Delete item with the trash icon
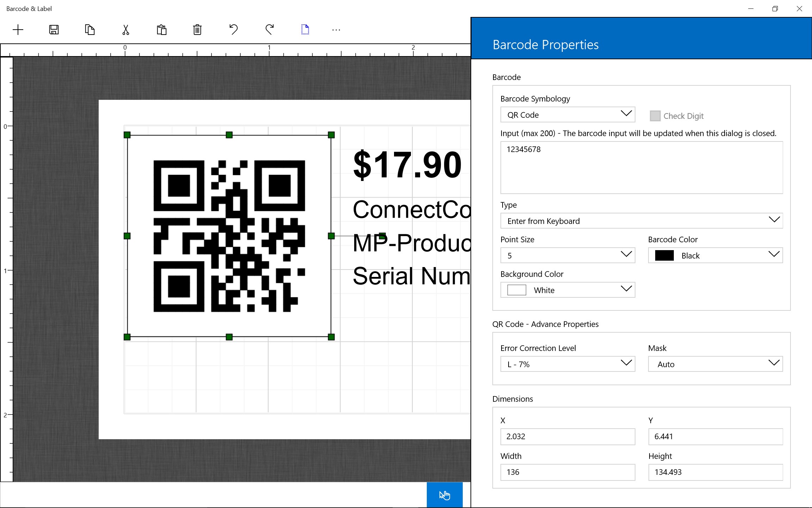The height and width of the screenshot is (508, 812). click(x=197, y=30)
